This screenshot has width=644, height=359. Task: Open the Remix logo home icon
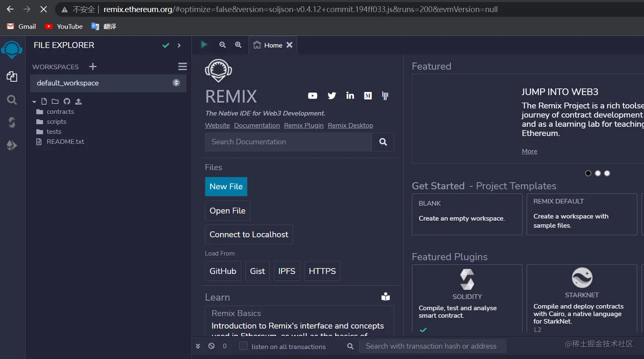click(12, 50)
